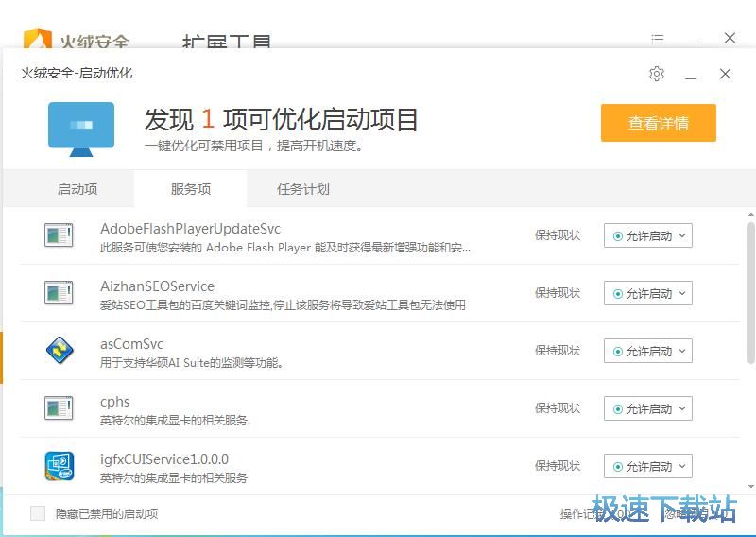The image size is (756, 537).
Task: Open 允许启动 dropdown for cphs
Action: coord(648,408)
